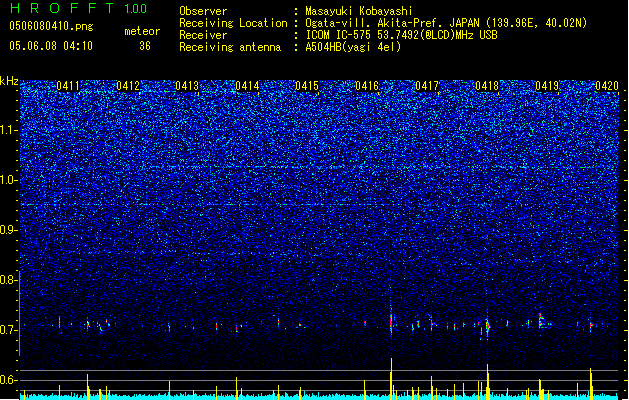
Task: Click the 0415 time marker
Action: [x=307, y=86]
